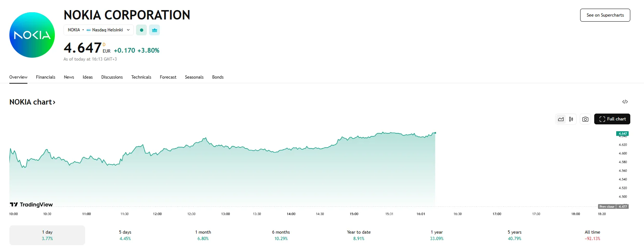Switch chart to candlestick style
Screen dimensions: 644x252
pyautogui.click(x=571, y=119)
